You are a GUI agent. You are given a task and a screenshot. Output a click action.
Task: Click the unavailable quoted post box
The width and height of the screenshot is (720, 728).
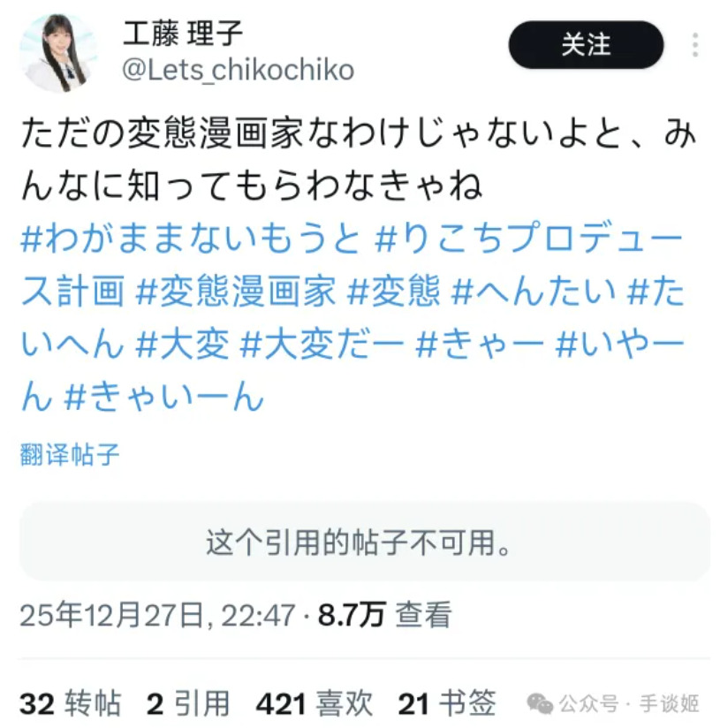pyautogui.click(x=365, y=542)
